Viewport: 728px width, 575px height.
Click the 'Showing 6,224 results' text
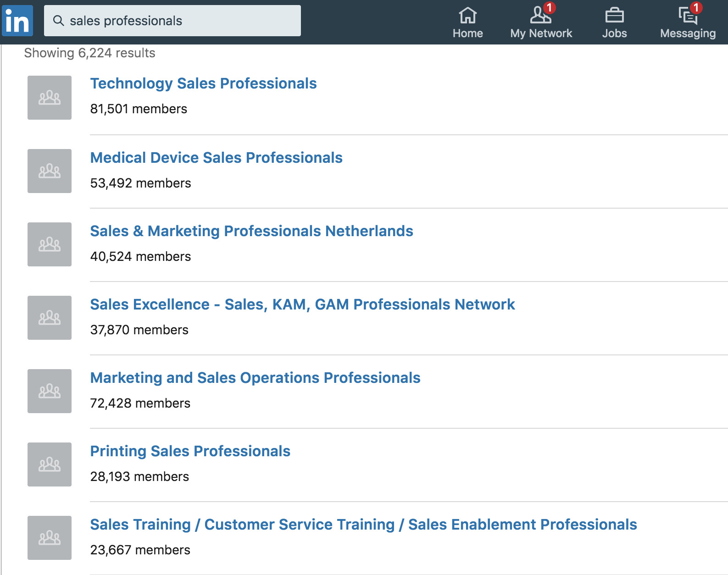click(x=89, y=53)
